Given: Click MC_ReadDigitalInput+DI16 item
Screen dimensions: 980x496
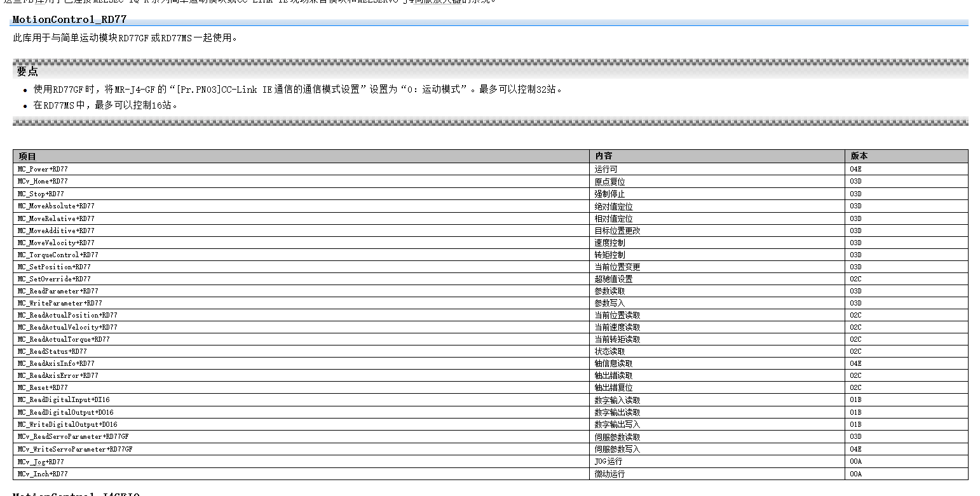Looking at the screenshot, I should pyautogui.click(x=64, y=400).
